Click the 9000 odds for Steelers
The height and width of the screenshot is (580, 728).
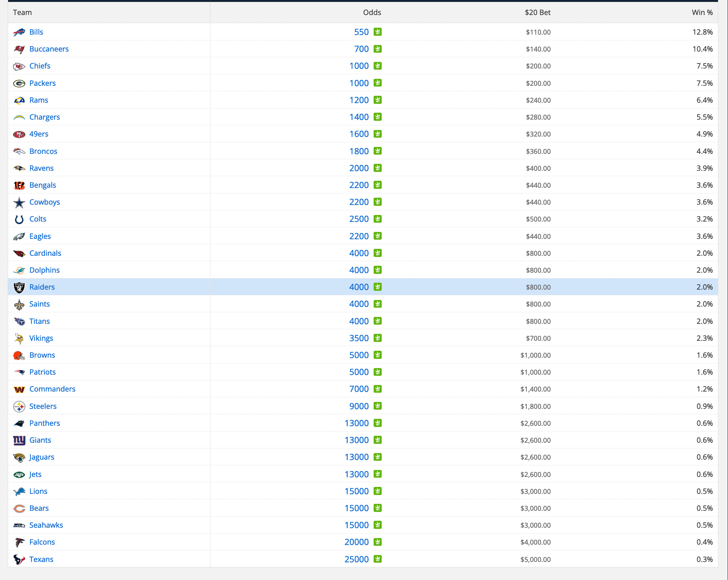pos(359,406)
